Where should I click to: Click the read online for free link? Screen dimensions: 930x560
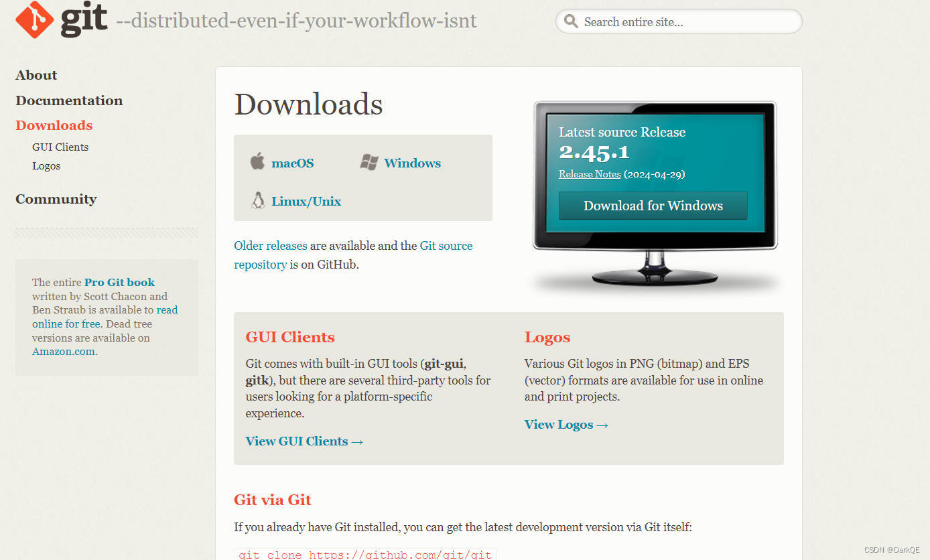105,317
